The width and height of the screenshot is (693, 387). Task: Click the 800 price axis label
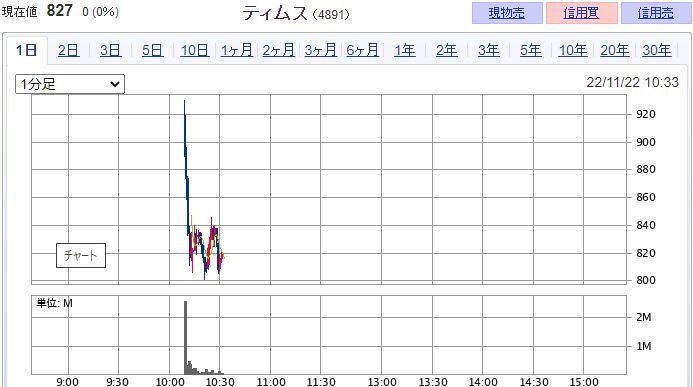point(645,280)
